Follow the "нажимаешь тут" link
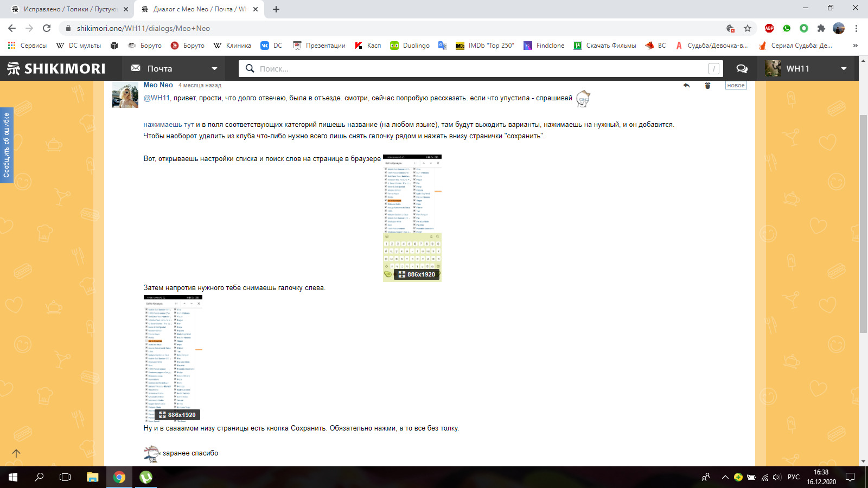This screenshot has width=868, height=488. pos(169,125)
